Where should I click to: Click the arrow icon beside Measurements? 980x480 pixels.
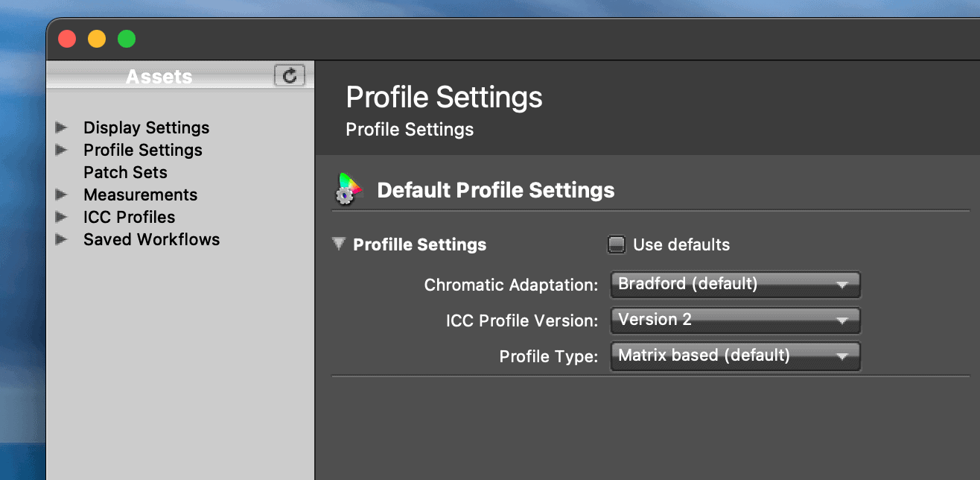click(x=63, y=195)
